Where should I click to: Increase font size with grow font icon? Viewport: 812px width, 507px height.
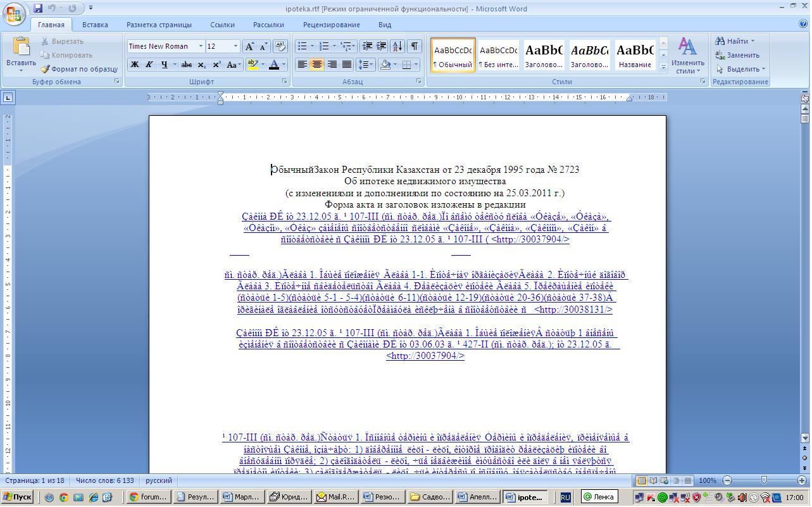point(249,46)
